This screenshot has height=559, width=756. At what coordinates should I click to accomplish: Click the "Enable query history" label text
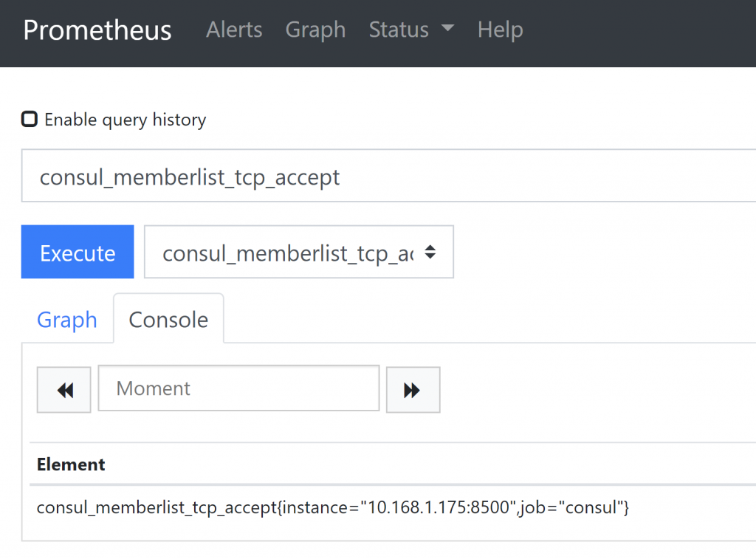tap(125, 120)
